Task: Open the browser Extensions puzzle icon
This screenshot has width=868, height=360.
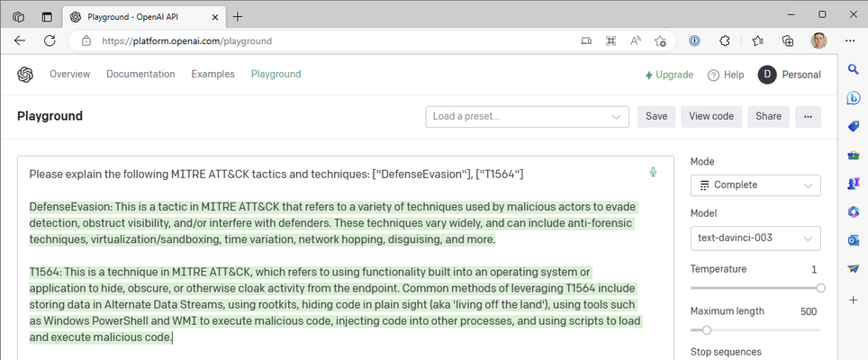Action: pyautogui.click(x=725, y=40)
